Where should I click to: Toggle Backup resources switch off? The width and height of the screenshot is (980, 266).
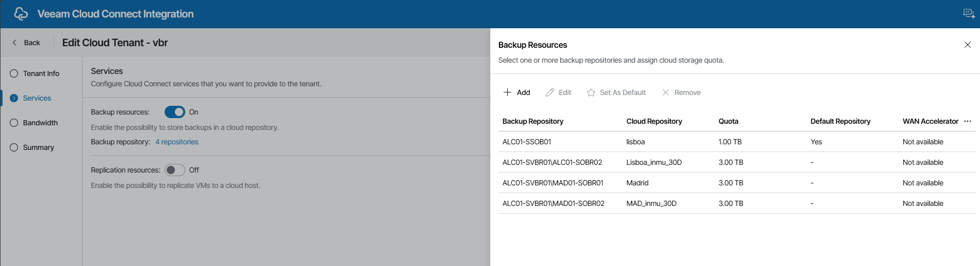[175, 112]
